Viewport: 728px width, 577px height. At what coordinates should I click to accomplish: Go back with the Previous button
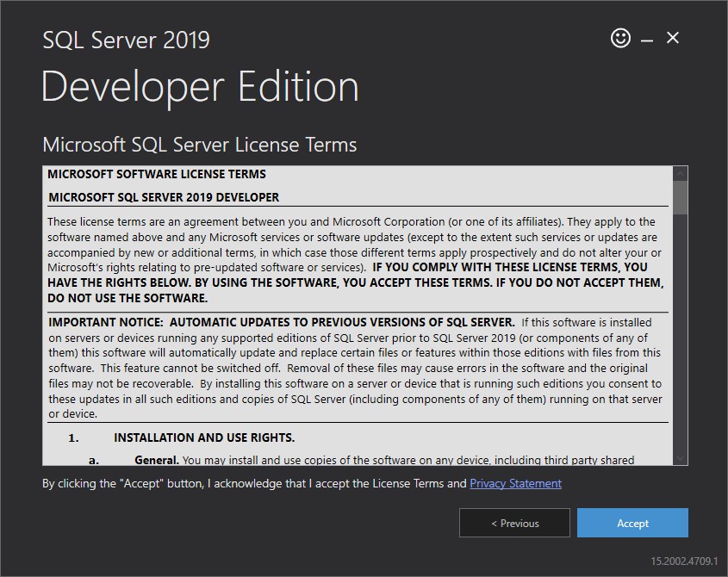coord(514,523)
